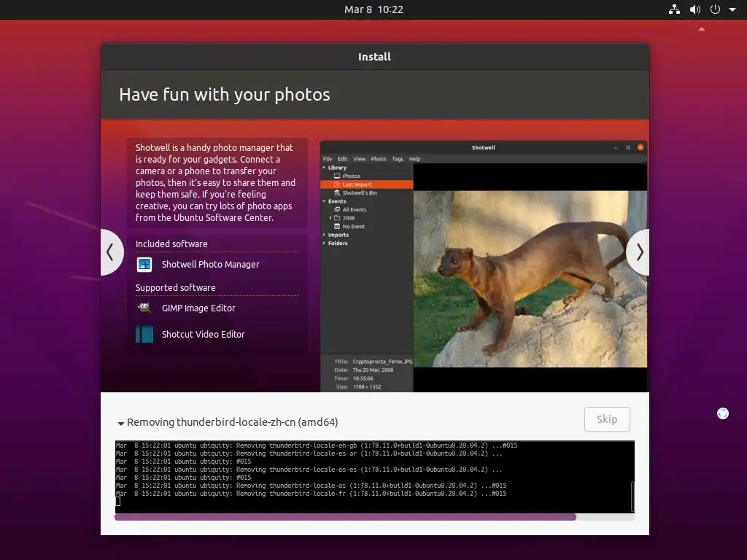Click the 1788 × 1352 size value
The height and width of the screenshot is (560, 747).
(x=367, y=386)
